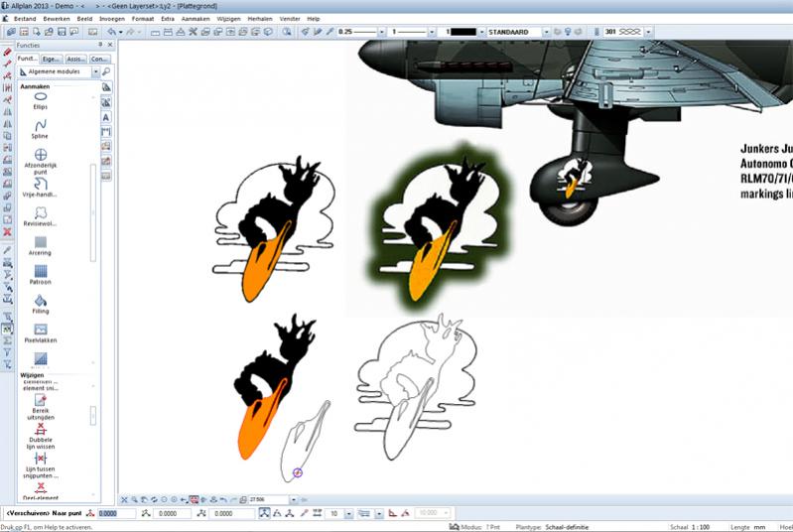Open the Bestand menu
793x532 pixels.
click(x=25, y=19)
